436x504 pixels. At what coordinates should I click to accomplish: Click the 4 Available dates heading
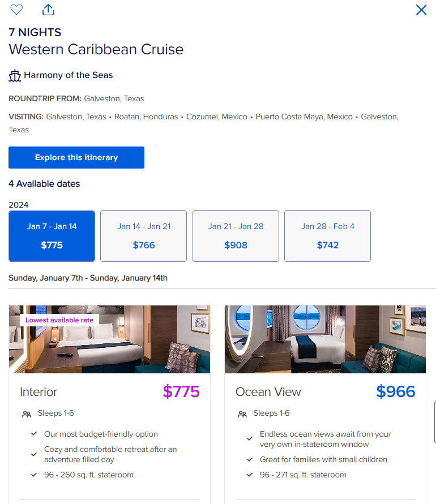44,184
